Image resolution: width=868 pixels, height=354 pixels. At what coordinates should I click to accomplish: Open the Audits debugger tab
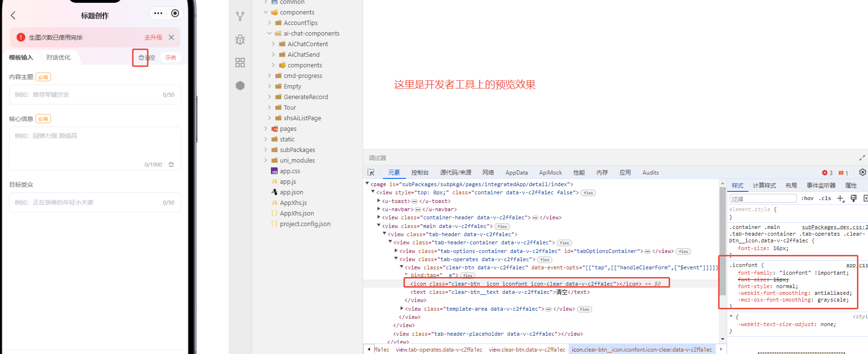[x=650, y=173]
